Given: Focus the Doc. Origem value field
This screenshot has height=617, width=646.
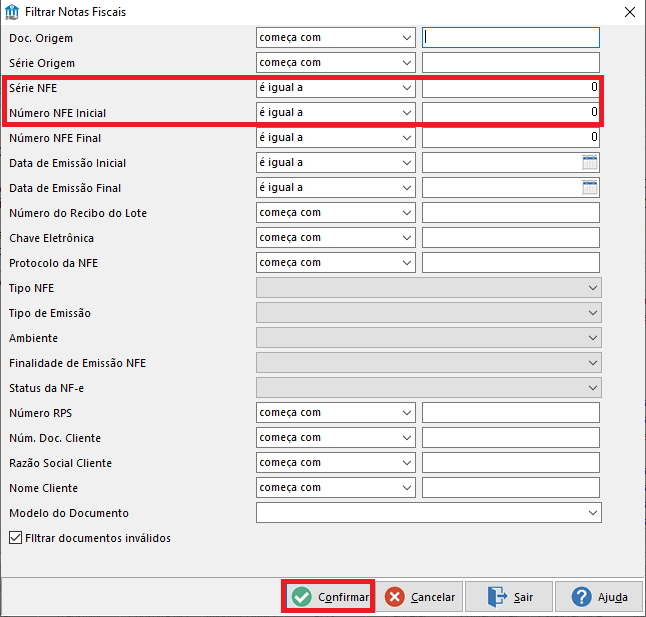Looking at the screenshot, I should click(510, 37).
